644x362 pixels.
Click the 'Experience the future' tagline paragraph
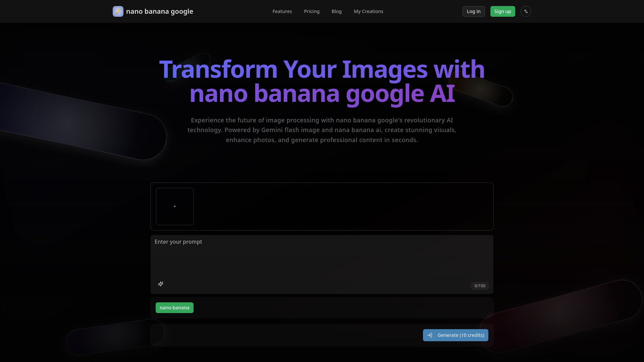pyautogui.click(x=322, y=130)
